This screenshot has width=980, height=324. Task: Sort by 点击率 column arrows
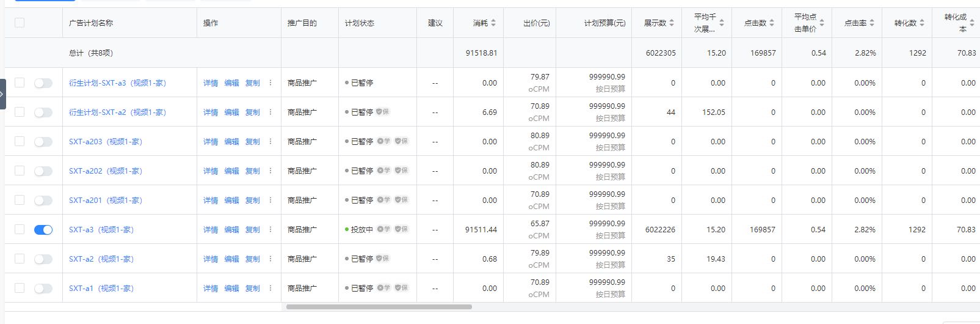click(x=872, y=23)
